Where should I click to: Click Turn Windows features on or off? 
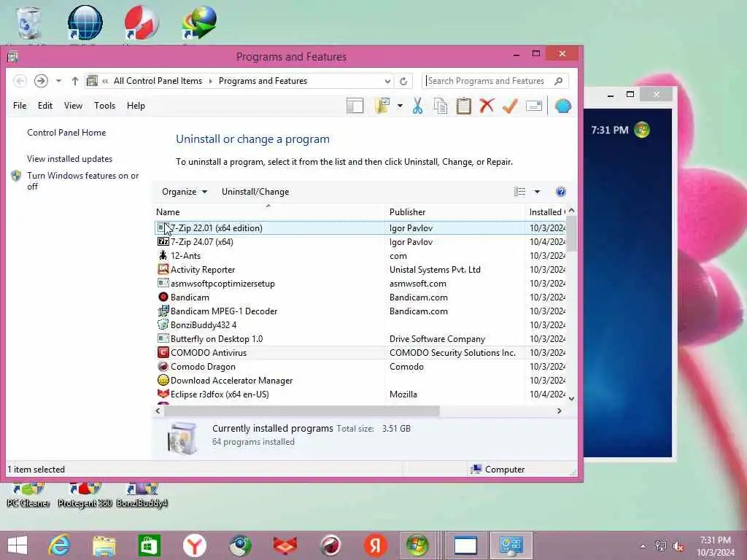(82, 181)
